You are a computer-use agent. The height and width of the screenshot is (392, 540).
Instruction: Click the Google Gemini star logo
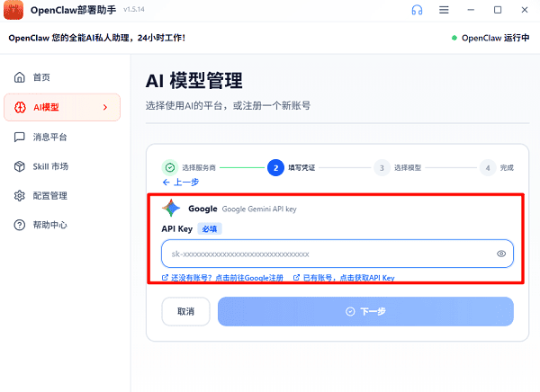pos(171,208)
